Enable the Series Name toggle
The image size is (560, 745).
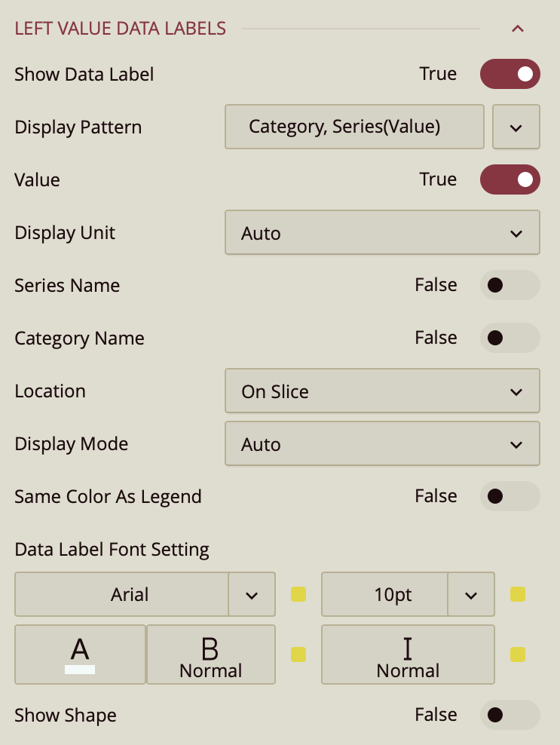coord(510,285)
